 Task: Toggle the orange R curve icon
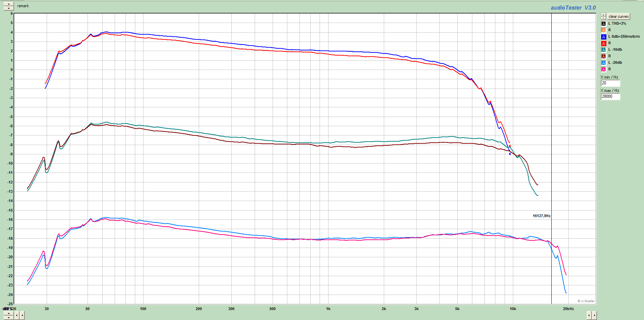click(603, 30)
